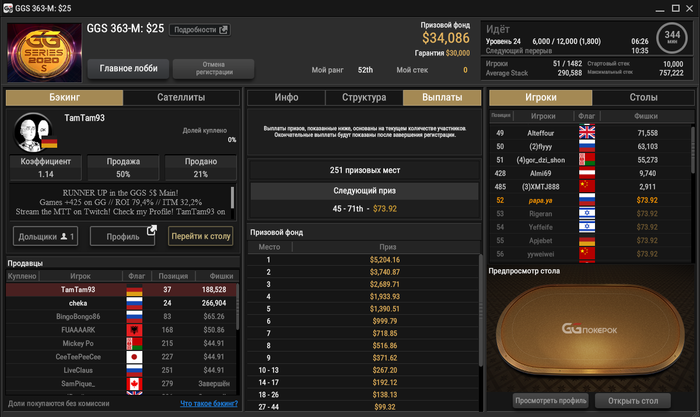Click the Главное лобби button
Screen dimensions: 700x417
[x=129, y=68]
